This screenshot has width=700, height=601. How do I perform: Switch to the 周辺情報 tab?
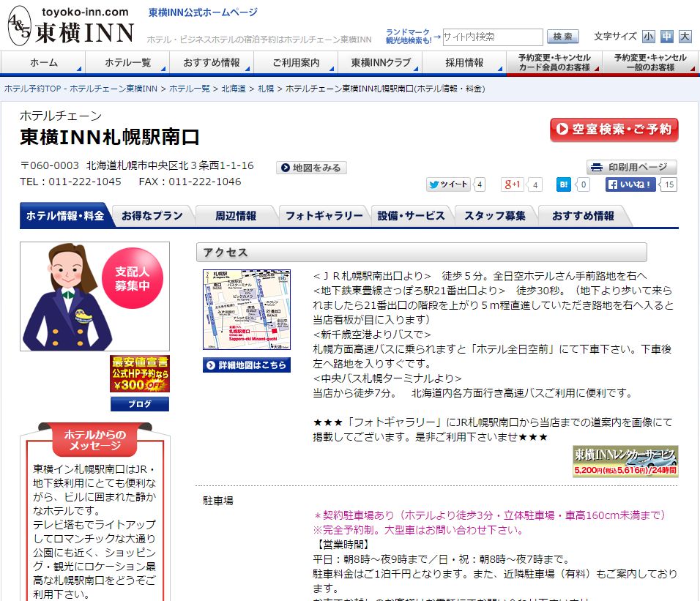(236, 216)
